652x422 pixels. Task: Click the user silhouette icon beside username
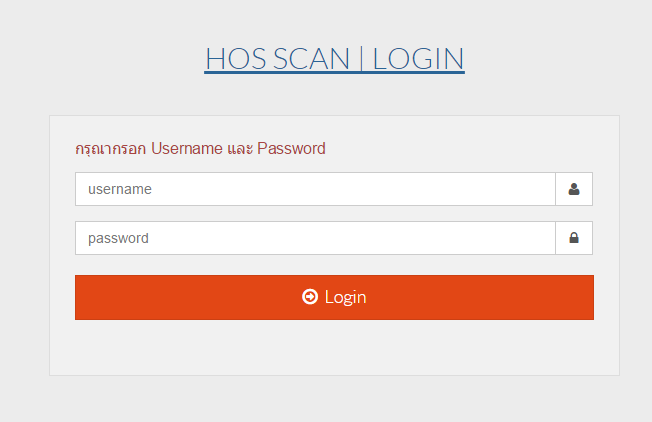574,189
